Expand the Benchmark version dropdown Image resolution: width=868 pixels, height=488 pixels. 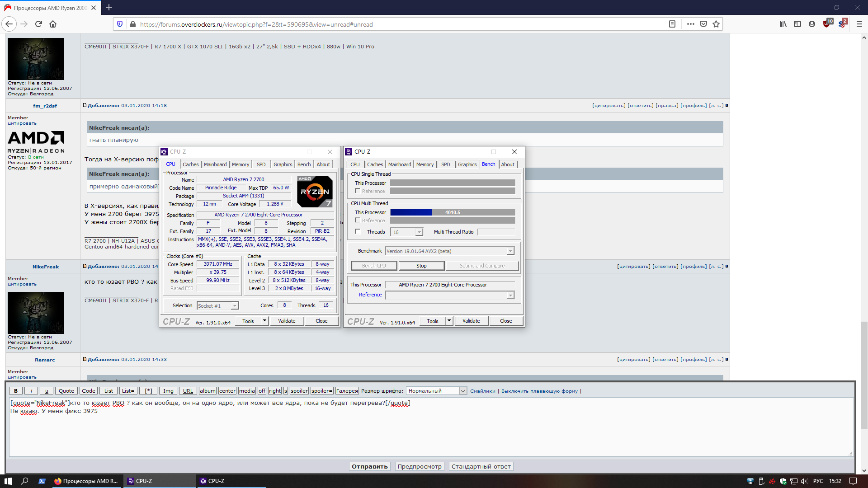click(x=510, y=251)
